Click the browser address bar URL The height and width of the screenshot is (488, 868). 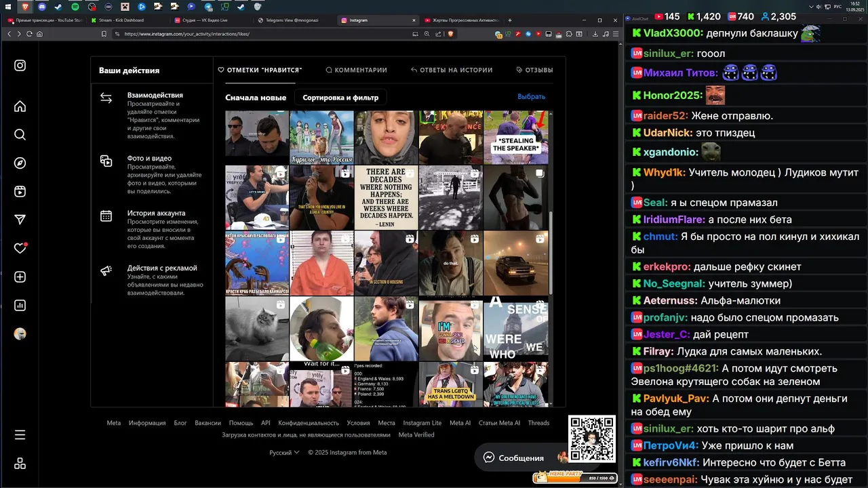click(186, 34)
